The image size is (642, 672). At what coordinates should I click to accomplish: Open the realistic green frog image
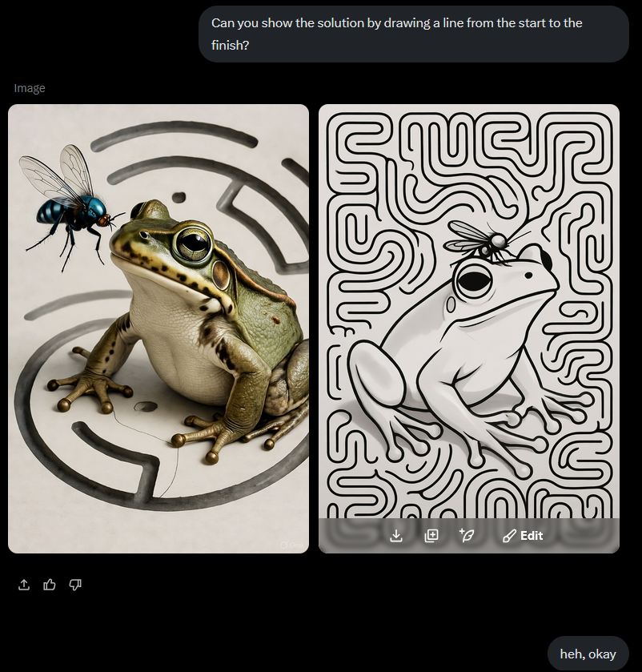pos(158,328)
